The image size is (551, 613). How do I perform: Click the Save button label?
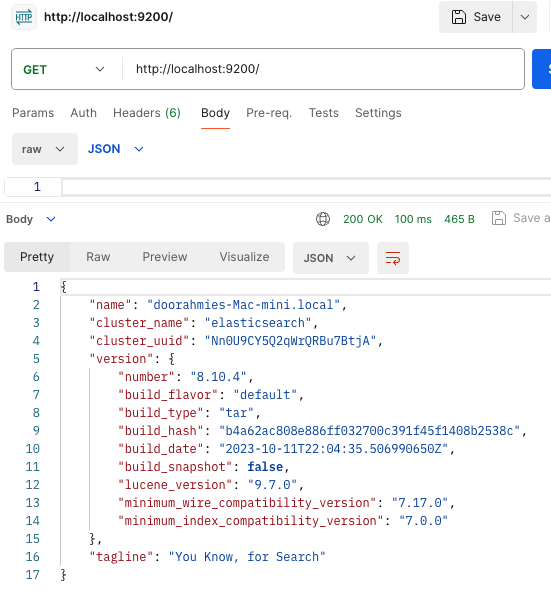tap(487, 17)
